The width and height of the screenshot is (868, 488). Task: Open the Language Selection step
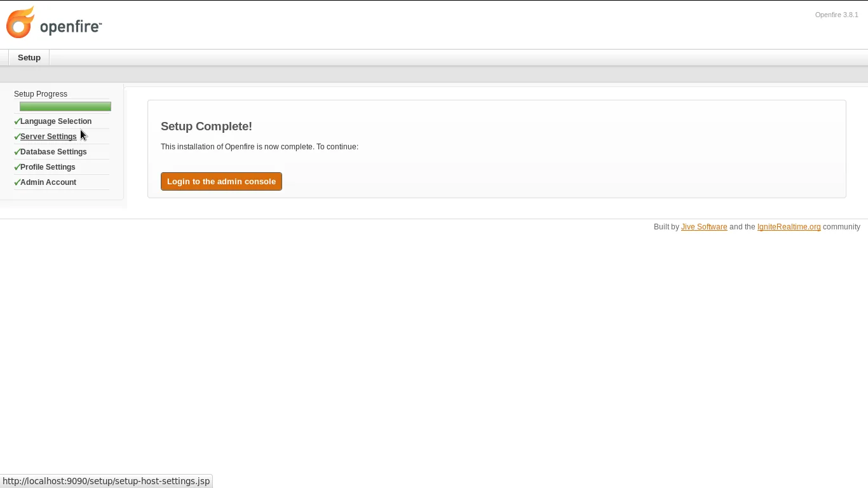tap(56, 121)
